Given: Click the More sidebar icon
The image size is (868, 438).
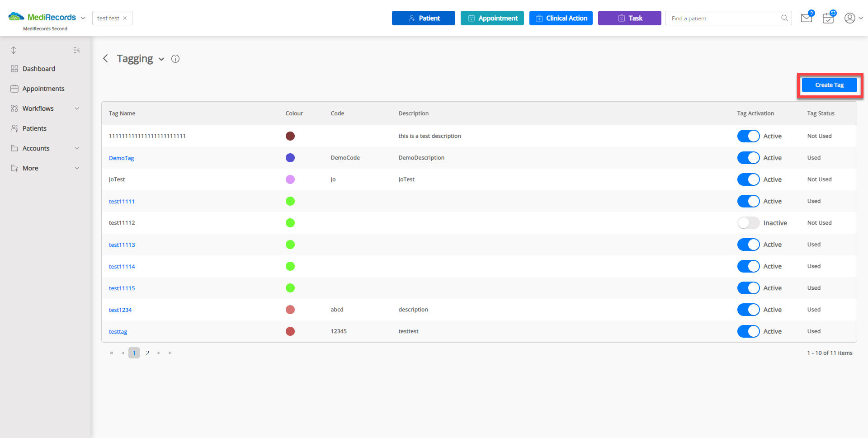Looking at the screenshot, I should [14, 168].
